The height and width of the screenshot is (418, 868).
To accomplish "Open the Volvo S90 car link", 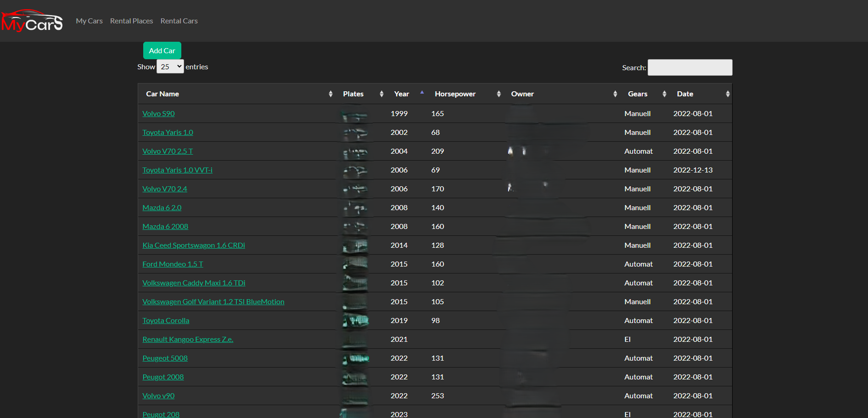I will tap(158, 114).
